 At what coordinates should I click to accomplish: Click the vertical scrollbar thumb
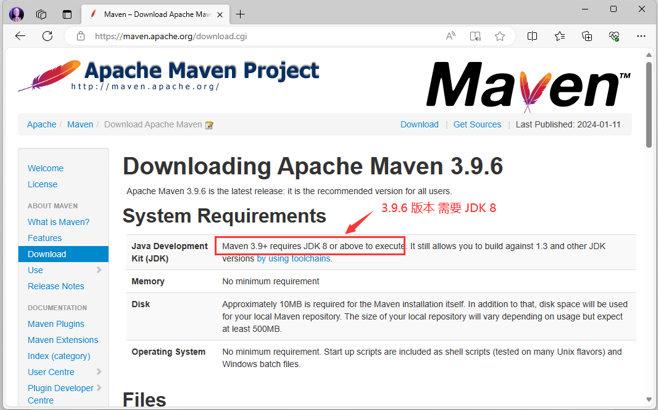(649, 105)
